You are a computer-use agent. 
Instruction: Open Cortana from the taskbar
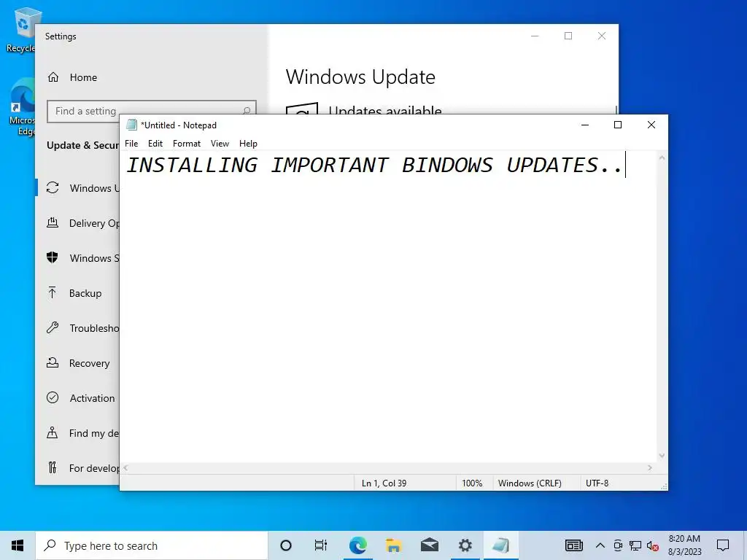click(x=286, y=545)
